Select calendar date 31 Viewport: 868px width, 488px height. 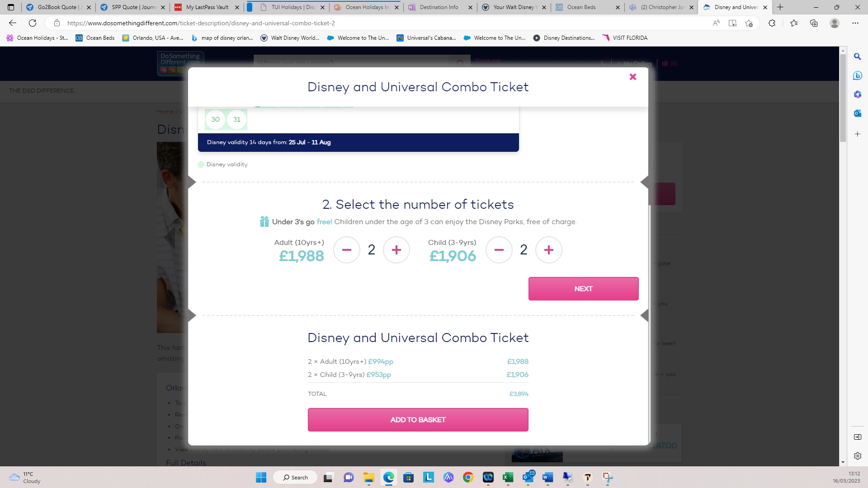click(x=236, y=119)
